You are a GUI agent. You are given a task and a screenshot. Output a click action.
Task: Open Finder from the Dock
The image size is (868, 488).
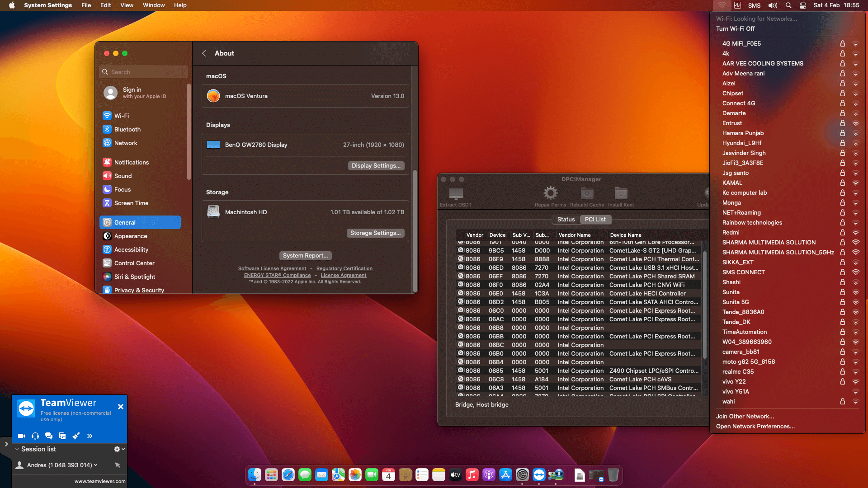click(x=255, y=475)
